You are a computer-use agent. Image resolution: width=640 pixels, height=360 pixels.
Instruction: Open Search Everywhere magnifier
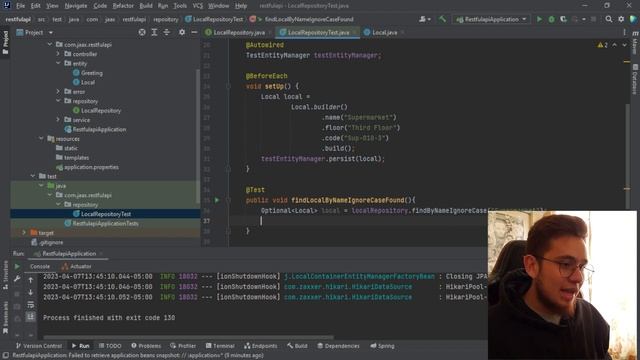coord(609,19)
